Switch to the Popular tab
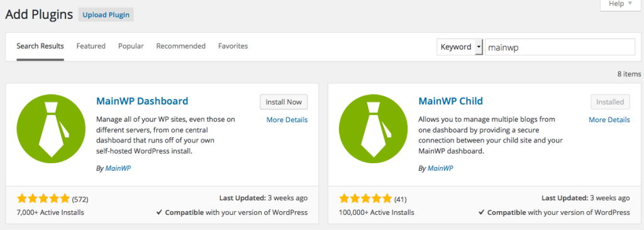This screenshot has width=644, height=230. pos(131,46)
